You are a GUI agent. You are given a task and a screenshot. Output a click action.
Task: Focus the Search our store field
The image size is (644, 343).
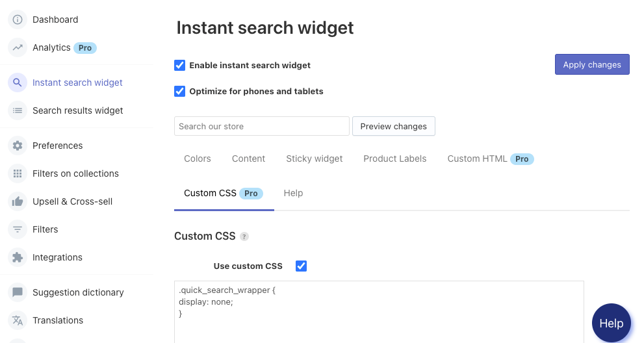(x=262, y=126)
